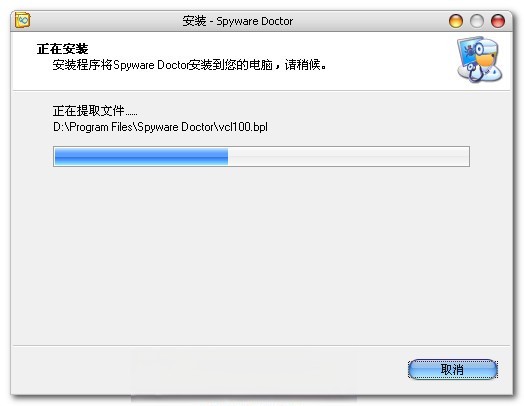Click the Spyware Doctor mascot logo
This screenshot has height=406, width=524.
point(480,59)
